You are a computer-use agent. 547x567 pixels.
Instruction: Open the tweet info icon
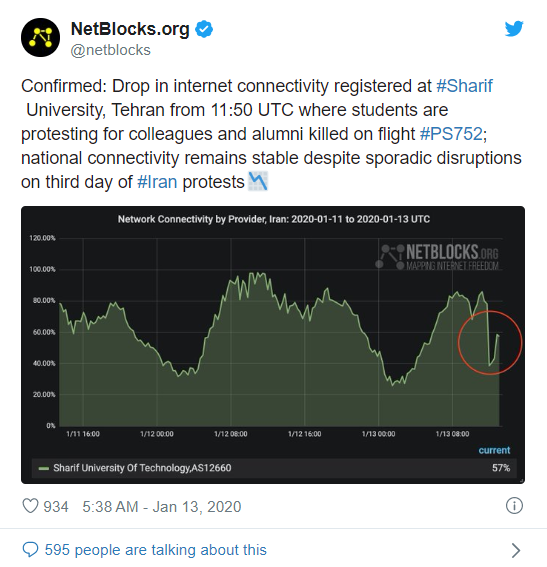pos(514,506)
